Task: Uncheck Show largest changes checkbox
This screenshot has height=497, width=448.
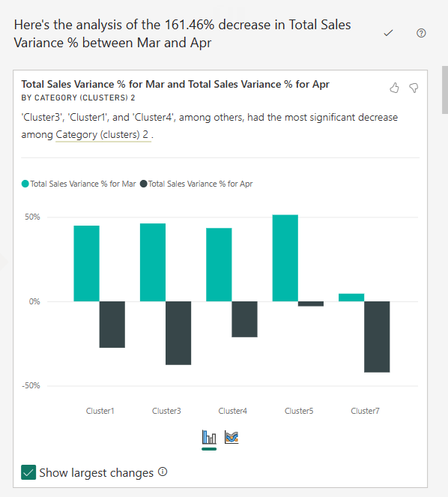Action: (x=28, y=472)
